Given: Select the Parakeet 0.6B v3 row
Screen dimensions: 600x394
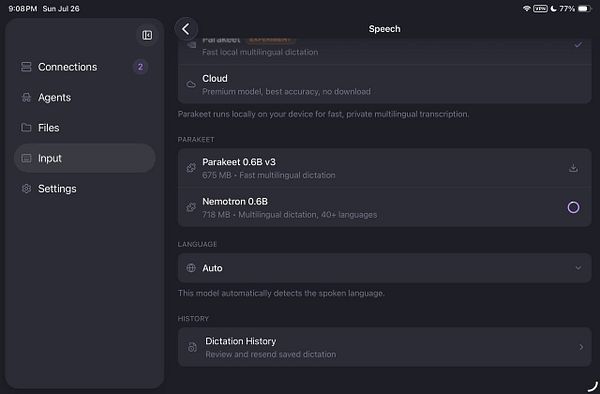Looking at the screenshot, I should (x=385, y=168).
